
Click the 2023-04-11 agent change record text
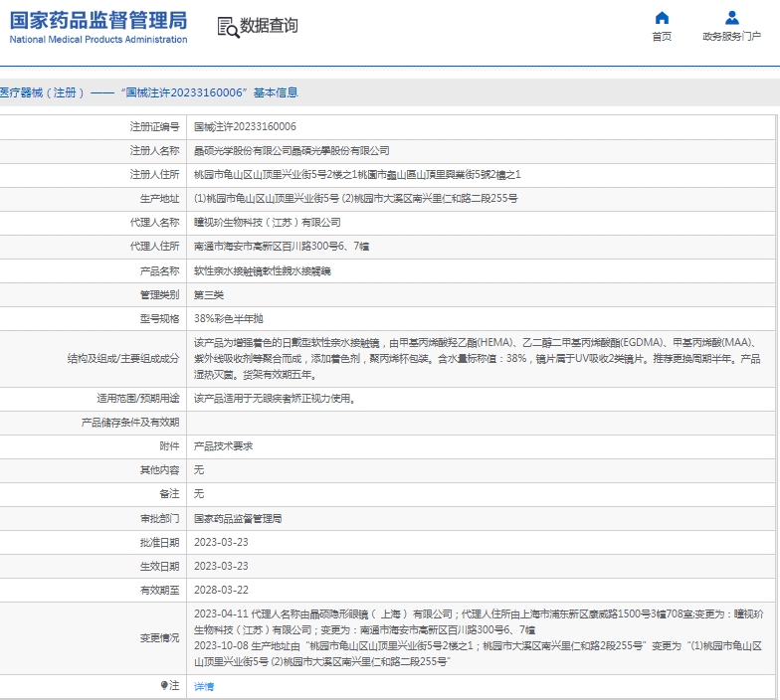coord(479,622)
